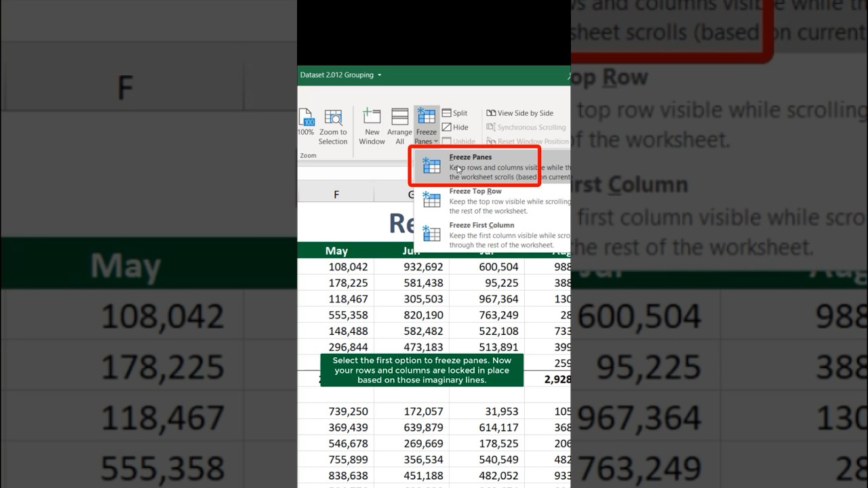
Task: Click Zoom to Selection in the ribbon
Action: (x=333, y=126)
